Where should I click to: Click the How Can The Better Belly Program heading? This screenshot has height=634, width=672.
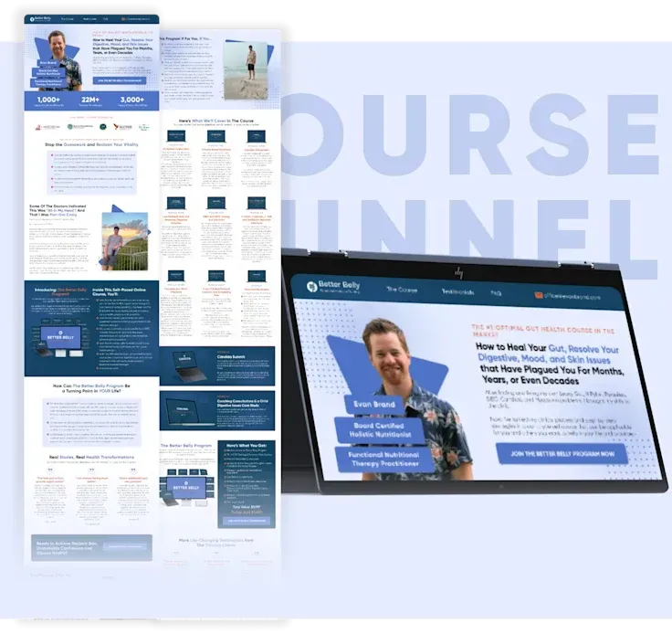click(x=91, y=388)
